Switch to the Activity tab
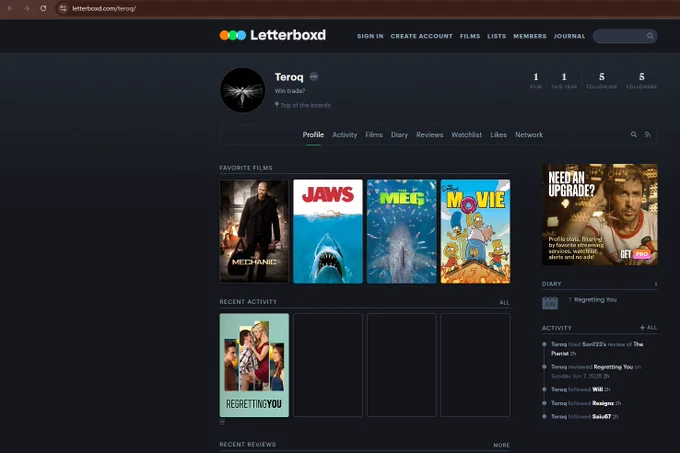 pos(344,135)
